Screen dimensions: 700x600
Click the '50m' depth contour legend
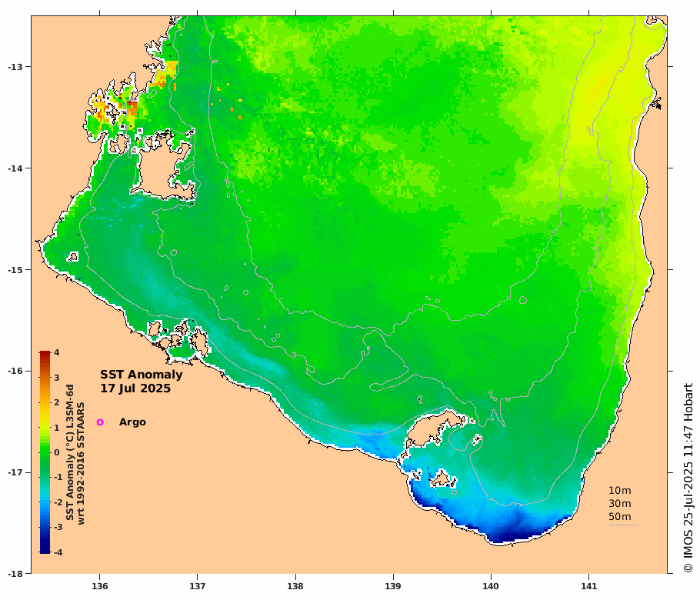[620, 516]
